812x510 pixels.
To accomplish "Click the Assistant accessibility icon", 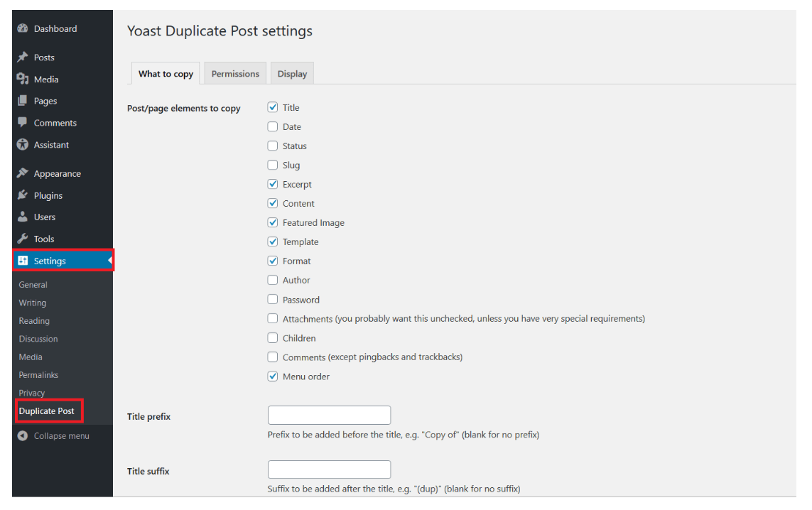I will coord(22,144).
